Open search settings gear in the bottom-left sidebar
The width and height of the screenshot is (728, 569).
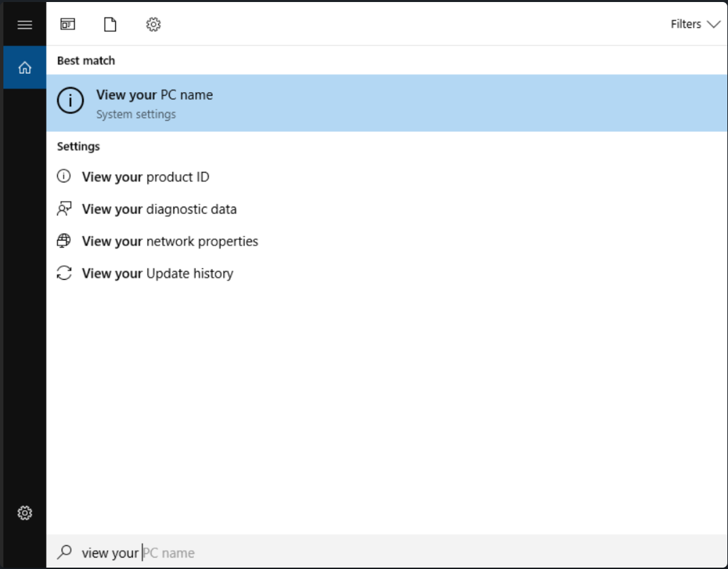click(25, 513)
